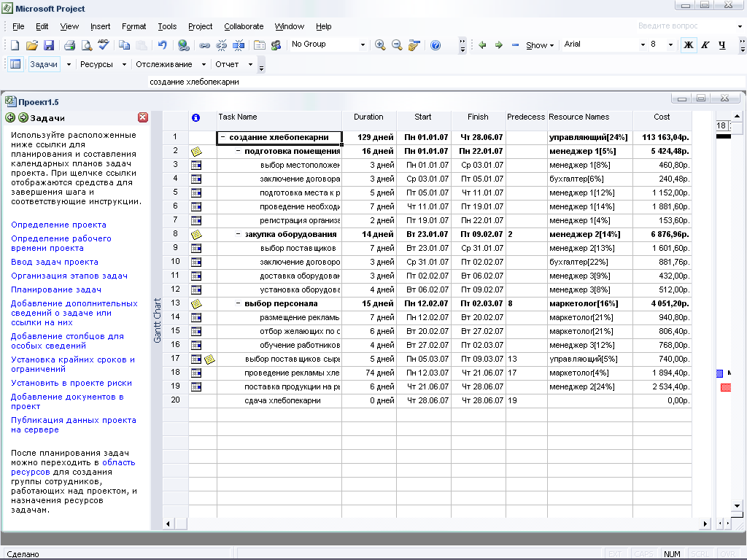This screenshot has height=560, width=747.
Task: Click the Print icon in the toolbar
Action: (x=69, y=45)
